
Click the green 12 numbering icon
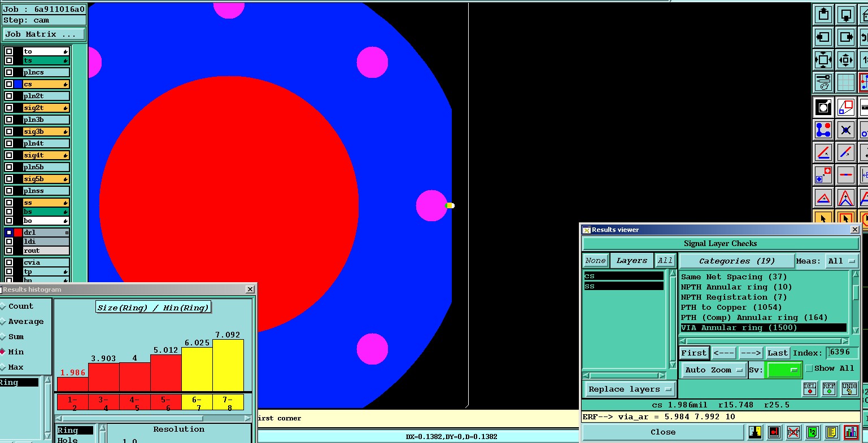tap(812, 432)
